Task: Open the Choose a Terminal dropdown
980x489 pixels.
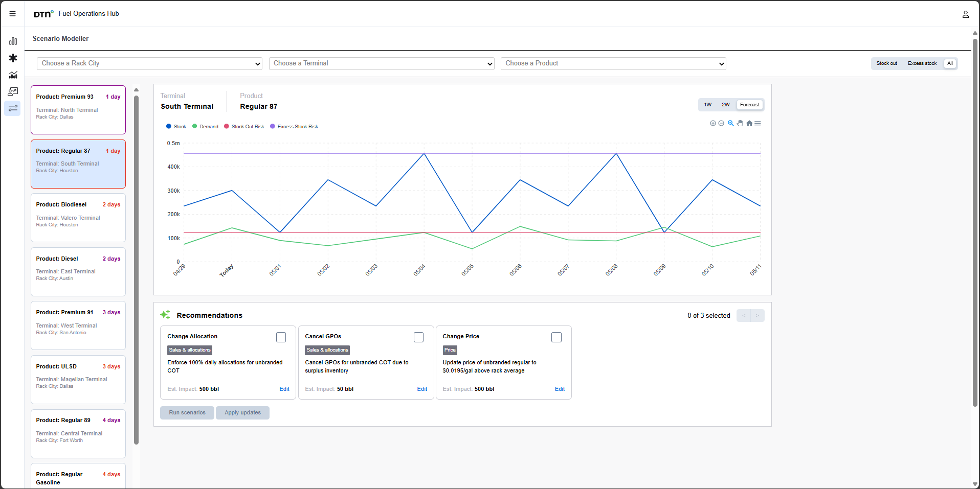Action: click(x=382, y=63)
